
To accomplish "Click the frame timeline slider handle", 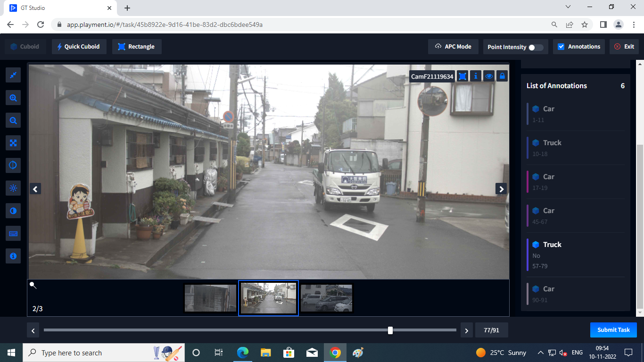I will 390,330.
